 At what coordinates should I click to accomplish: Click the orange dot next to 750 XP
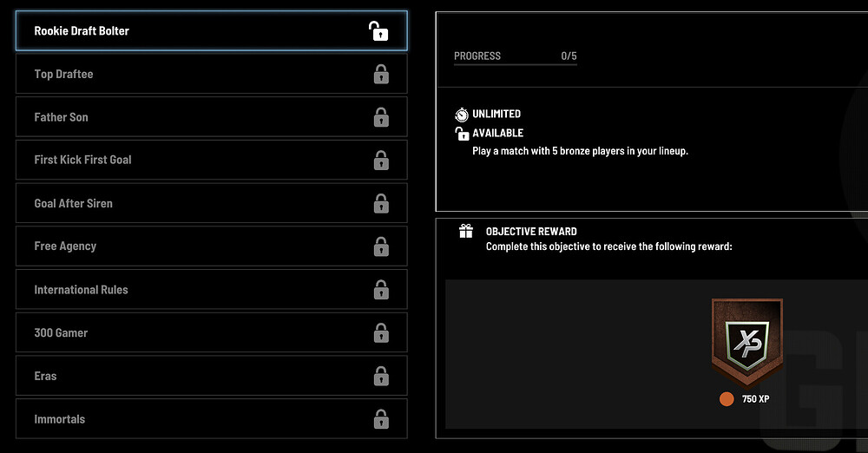(x=727, y=399)
